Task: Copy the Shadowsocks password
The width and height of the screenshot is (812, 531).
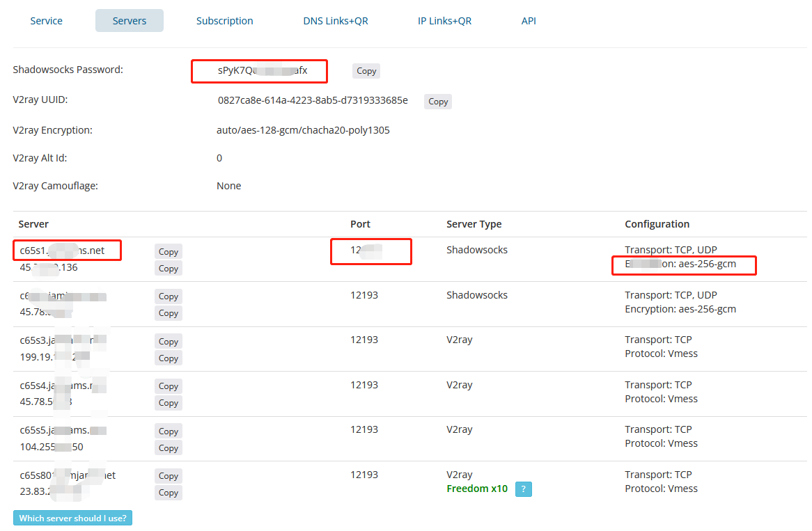Action: 366,71
